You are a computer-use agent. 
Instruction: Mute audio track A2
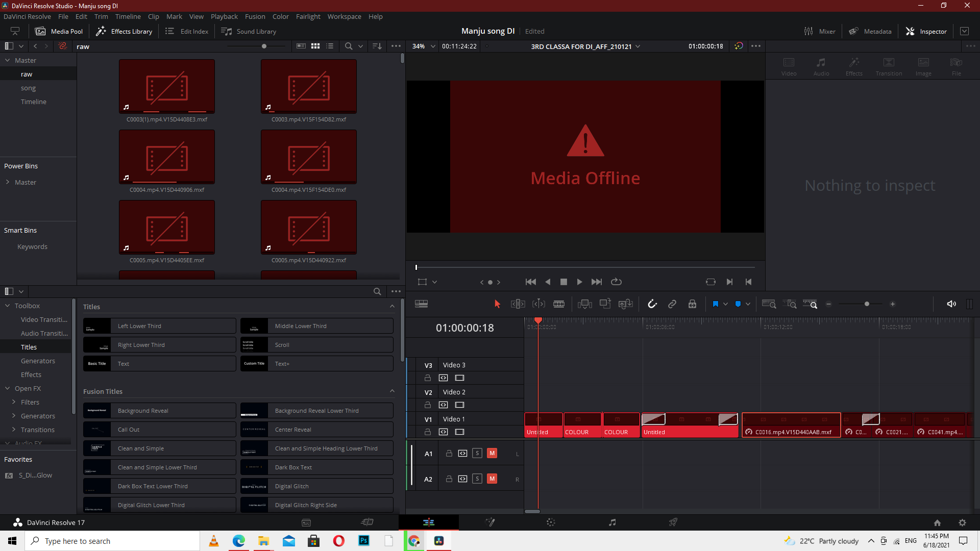click(x=492, y=479)
